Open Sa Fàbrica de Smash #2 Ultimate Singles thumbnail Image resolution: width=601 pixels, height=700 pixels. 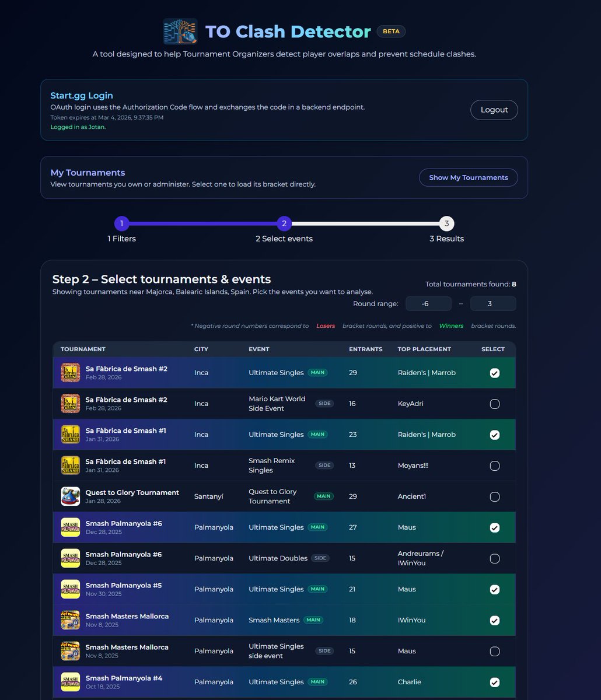(71, 373)
